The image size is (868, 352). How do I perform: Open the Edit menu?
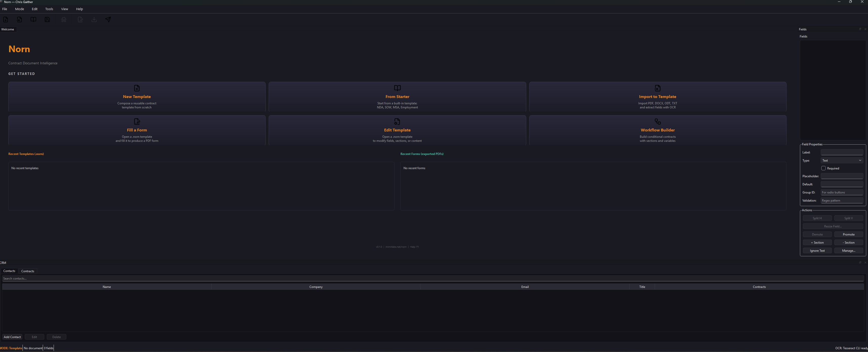35,9
